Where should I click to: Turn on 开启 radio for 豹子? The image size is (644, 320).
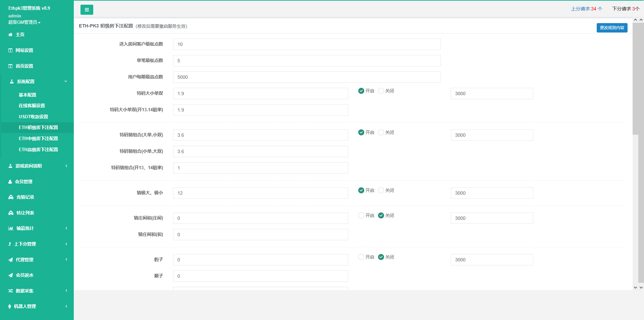tap(361, 257)
